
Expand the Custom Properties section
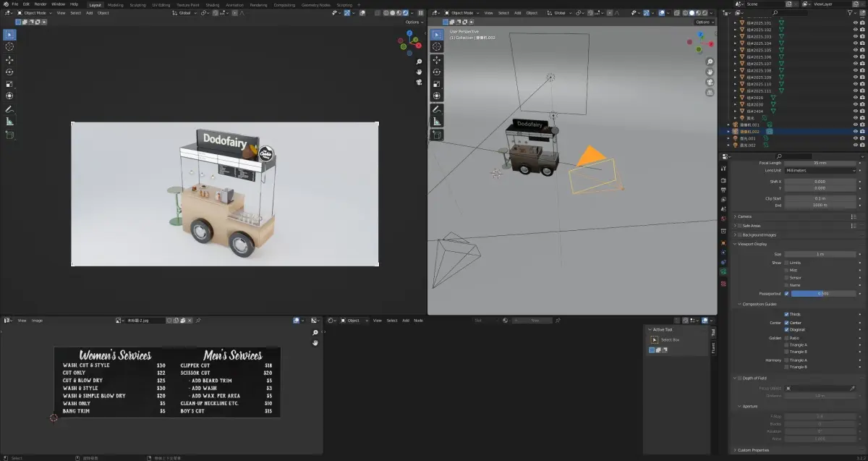click(x=754, y=450)
